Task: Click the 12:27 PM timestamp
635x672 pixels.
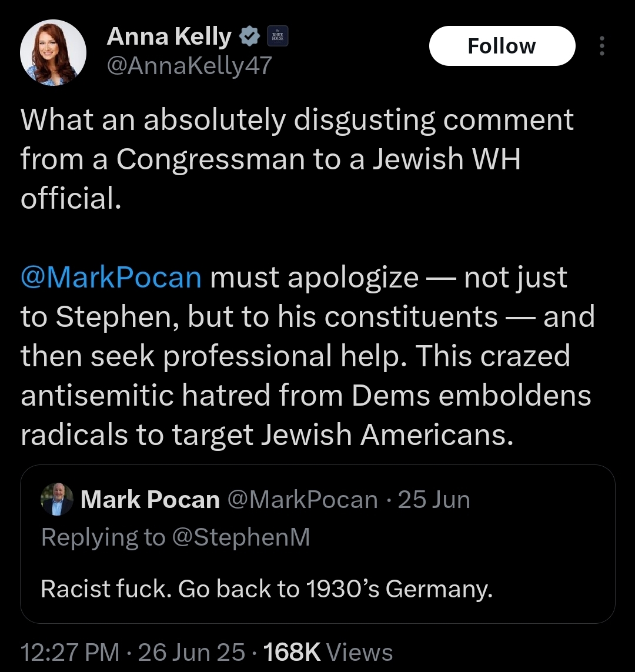Action: click(x=70, y=652)
